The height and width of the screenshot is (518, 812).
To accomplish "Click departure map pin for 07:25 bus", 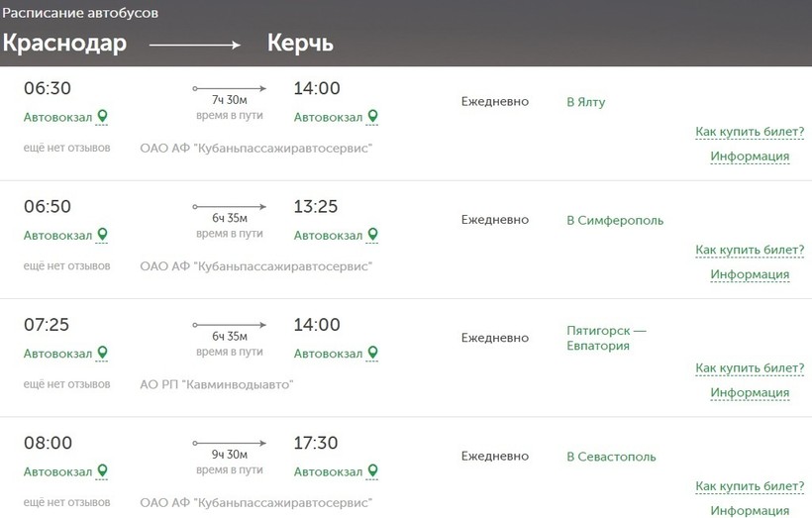I will click(102, 353).
